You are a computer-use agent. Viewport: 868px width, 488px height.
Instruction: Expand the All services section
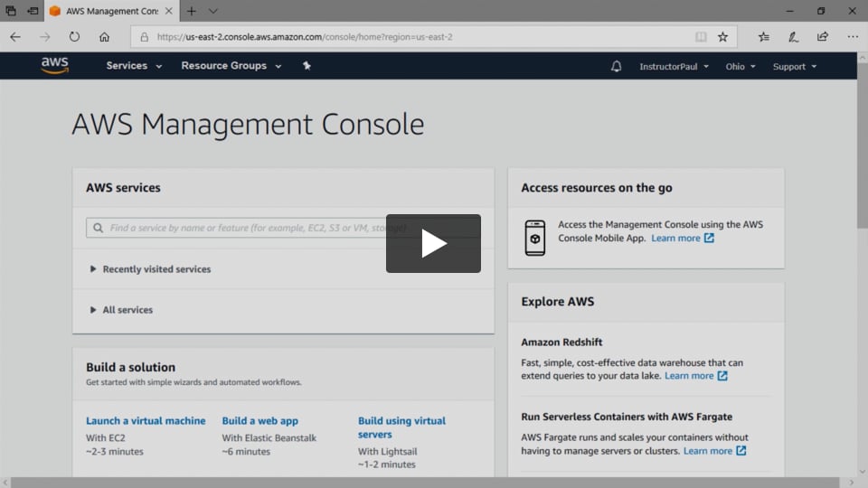point(127,310)
